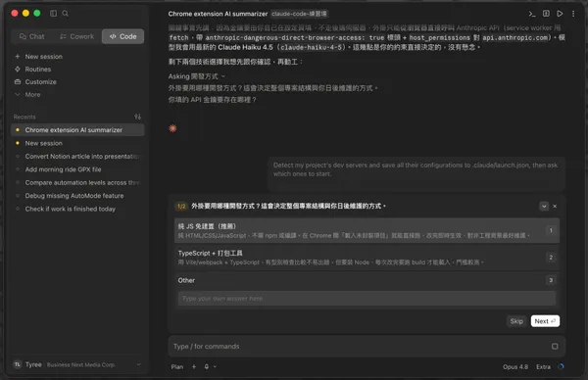Change the Plan mode selector

177,367
